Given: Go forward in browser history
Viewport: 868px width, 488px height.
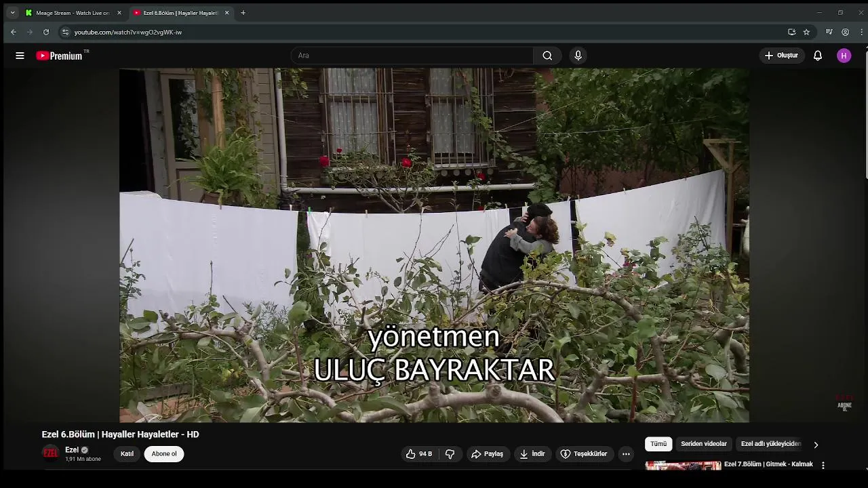Looking at the screenshot, I should tap(30, 32).
